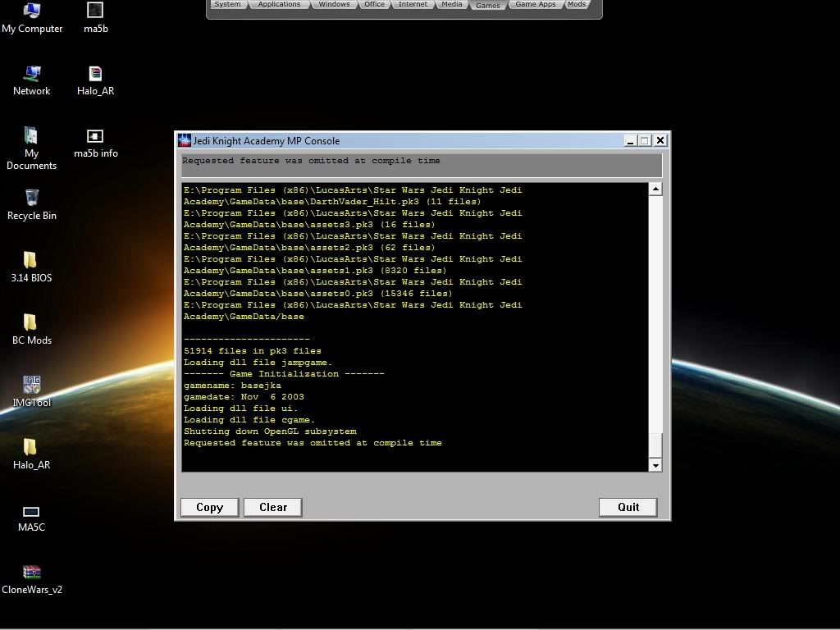The height and width of the screenshot is (630, 840).
Task: Click the "Shutting down OpenGL subsystem" line
Action: 270,431
